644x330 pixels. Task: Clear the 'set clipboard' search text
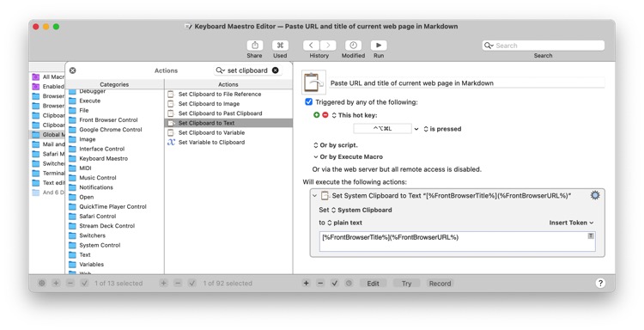275,70
